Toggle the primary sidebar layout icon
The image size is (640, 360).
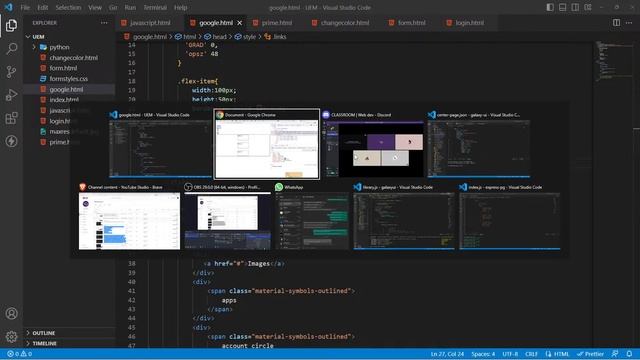(550, 7)
